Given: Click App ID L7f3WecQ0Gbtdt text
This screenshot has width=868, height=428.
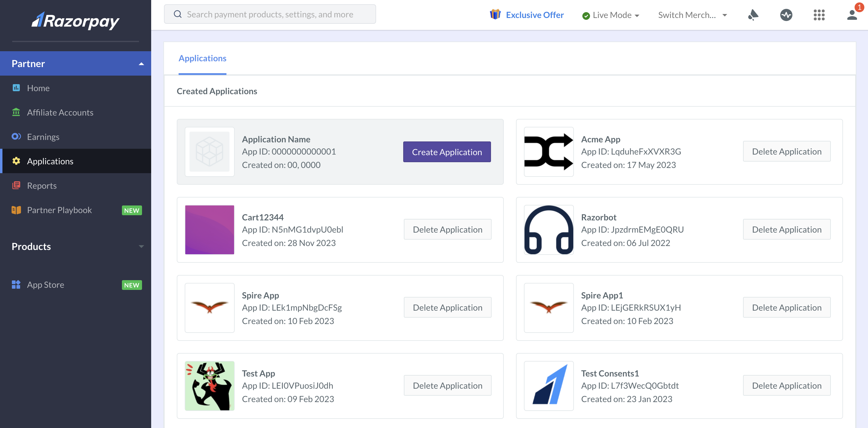Looking at the screenshot, I should [x=630, y=385].
